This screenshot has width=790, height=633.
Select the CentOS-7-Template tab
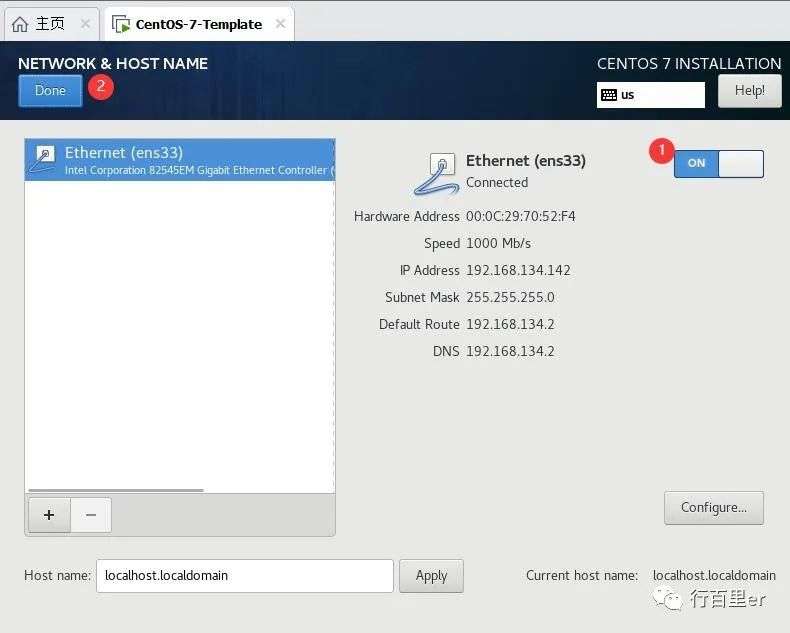[x=199, y=24]
